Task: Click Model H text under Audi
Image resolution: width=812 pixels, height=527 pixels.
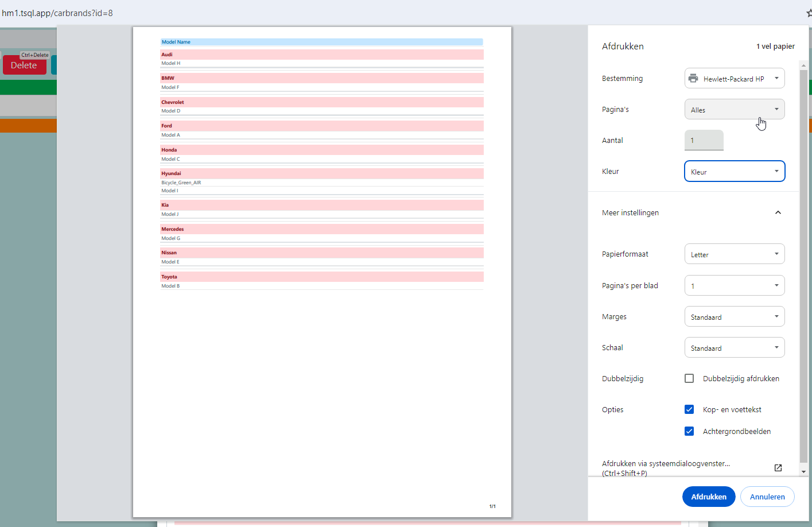Action: tap(171, 63)
